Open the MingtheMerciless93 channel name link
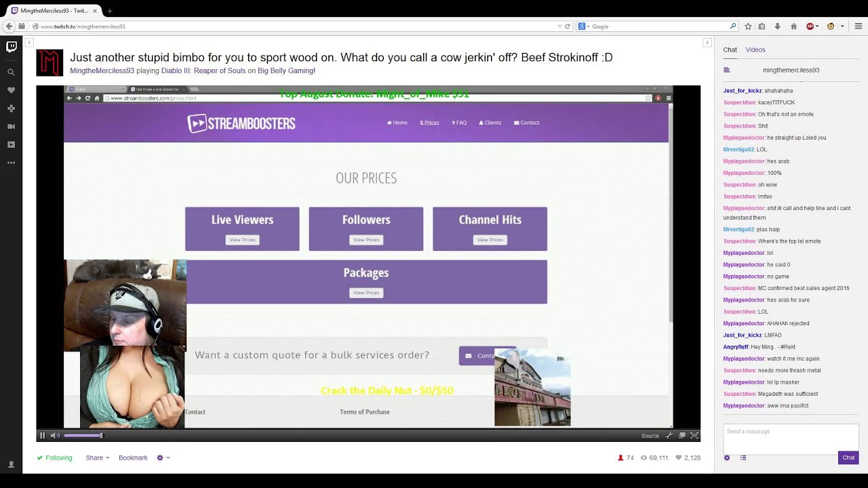 [102, 70]
